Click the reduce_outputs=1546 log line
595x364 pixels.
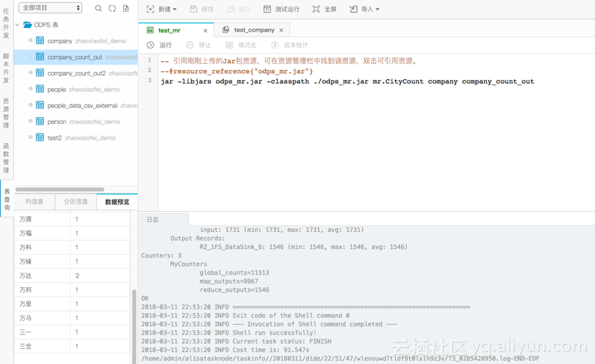tap(234, 290)
